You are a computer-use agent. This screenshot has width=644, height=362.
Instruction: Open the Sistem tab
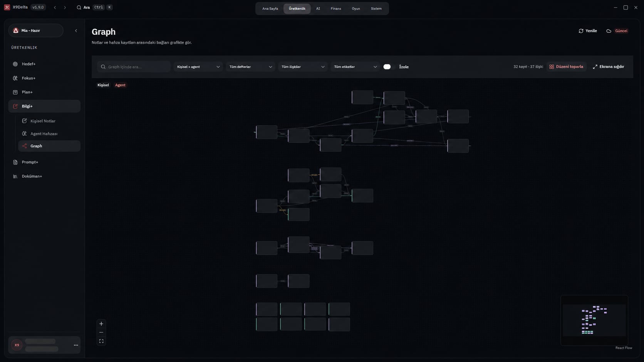coord(376,8)
